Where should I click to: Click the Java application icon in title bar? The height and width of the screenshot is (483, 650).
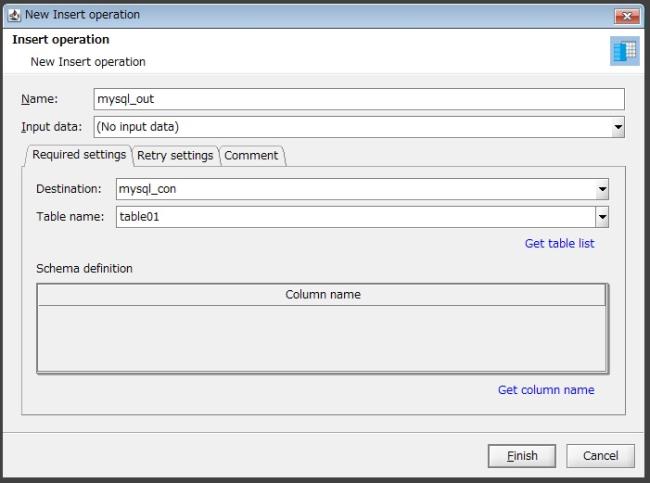click(x=14, y=15)
